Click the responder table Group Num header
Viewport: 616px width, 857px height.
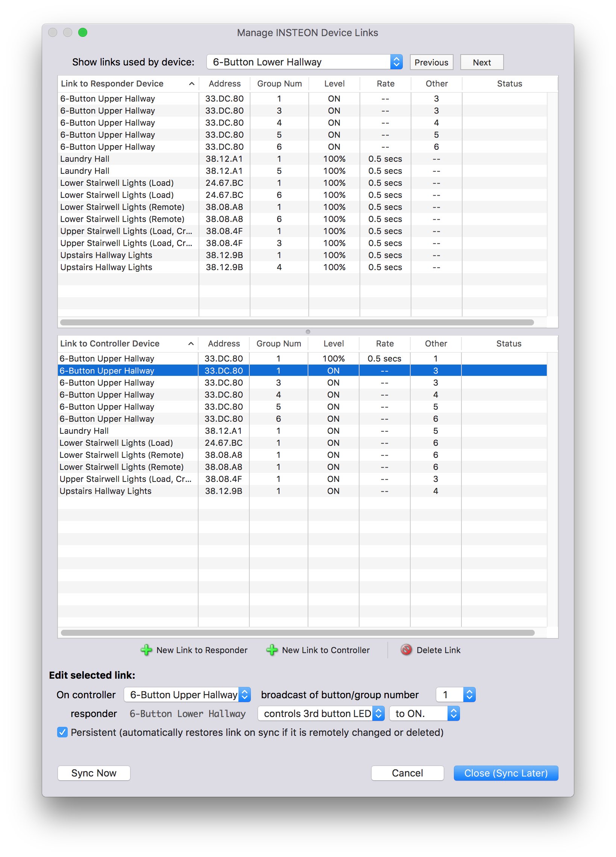click(279, 84)
